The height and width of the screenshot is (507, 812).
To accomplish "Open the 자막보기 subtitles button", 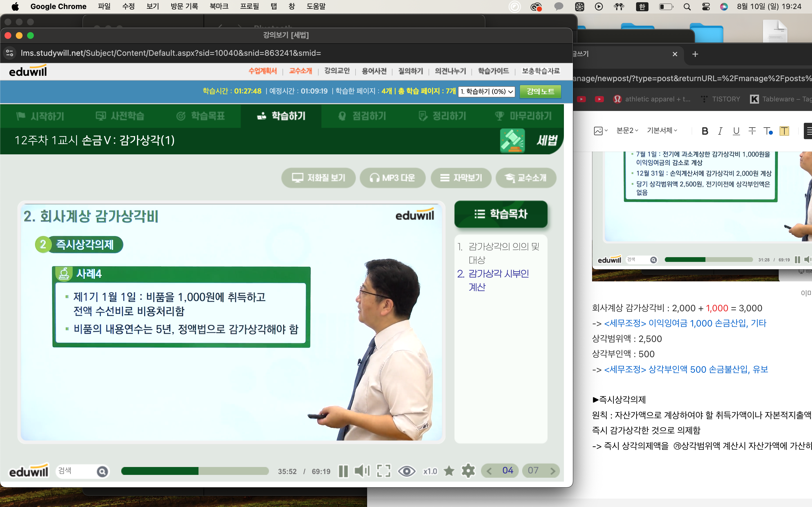I will click(x=461, y=178).
